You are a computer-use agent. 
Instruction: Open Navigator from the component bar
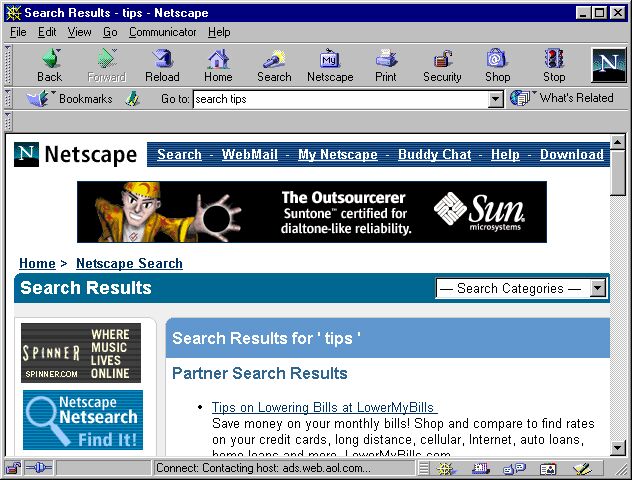coord(446,468)
